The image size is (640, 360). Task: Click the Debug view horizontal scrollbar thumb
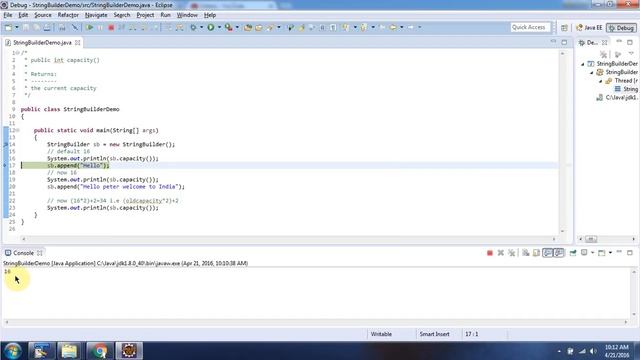pyautogui.click(x=591, y=239)
